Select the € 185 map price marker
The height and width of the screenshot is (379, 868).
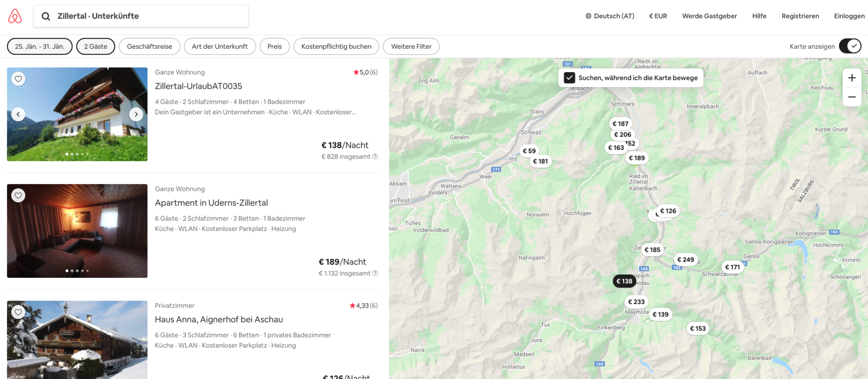coord(652,250)
